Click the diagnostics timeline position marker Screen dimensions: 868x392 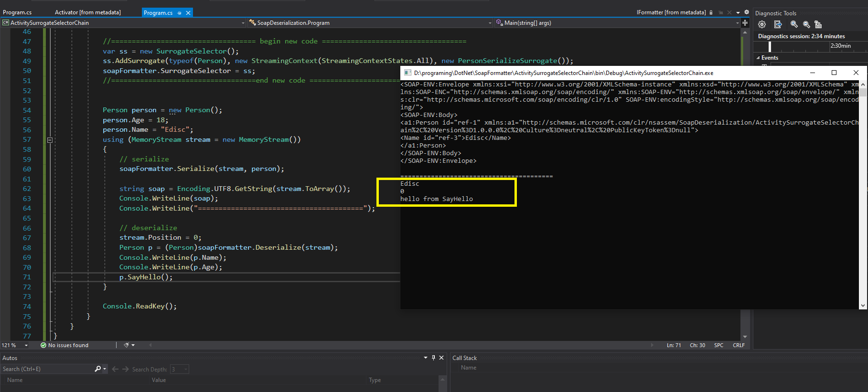(770, 46)
